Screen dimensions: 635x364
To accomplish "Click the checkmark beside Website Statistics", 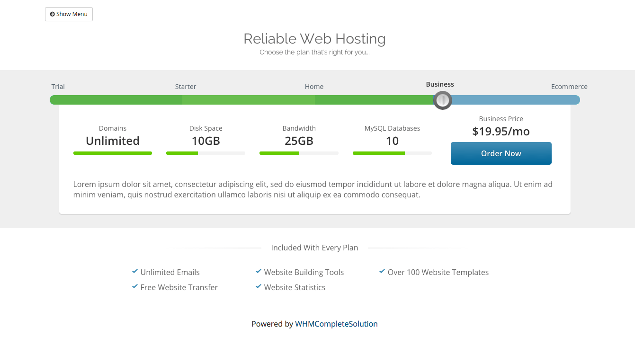I will (259, 287).
